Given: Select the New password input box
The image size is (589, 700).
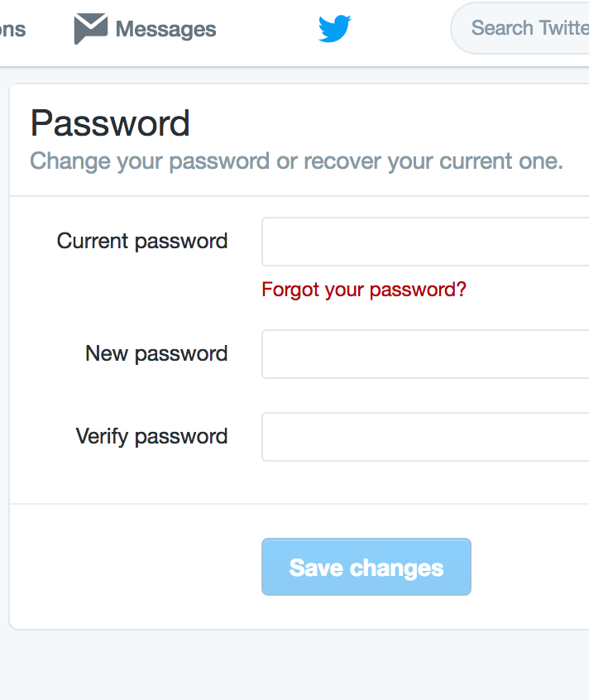Looking at the screenshot, I should click(425, 354).
